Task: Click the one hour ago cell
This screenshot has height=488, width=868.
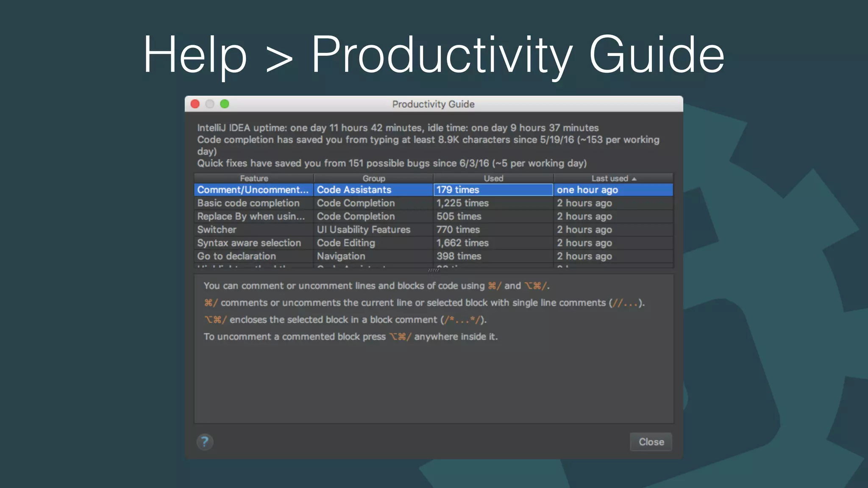Action: point(613,190)
